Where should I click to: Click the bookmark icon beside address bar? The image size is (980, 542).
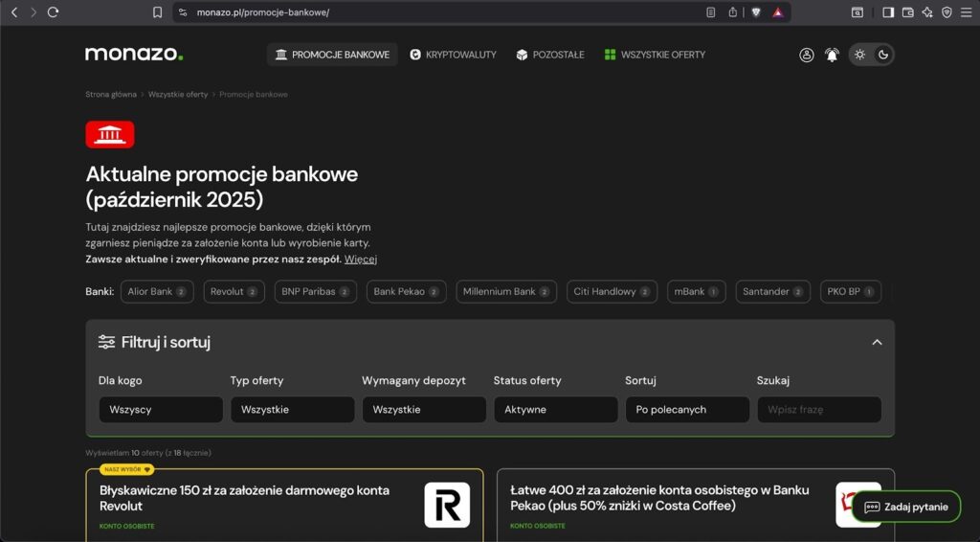(158, 12)
